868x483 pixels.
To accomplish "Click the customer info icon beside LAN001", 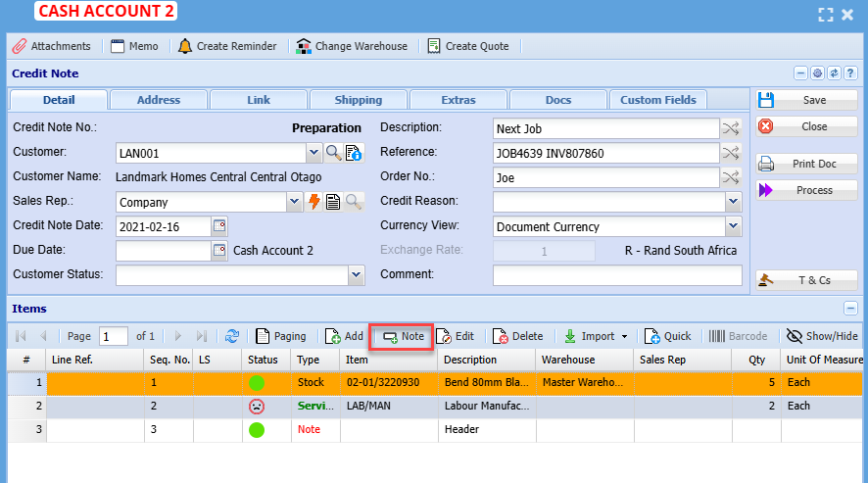I will point(353,152).
